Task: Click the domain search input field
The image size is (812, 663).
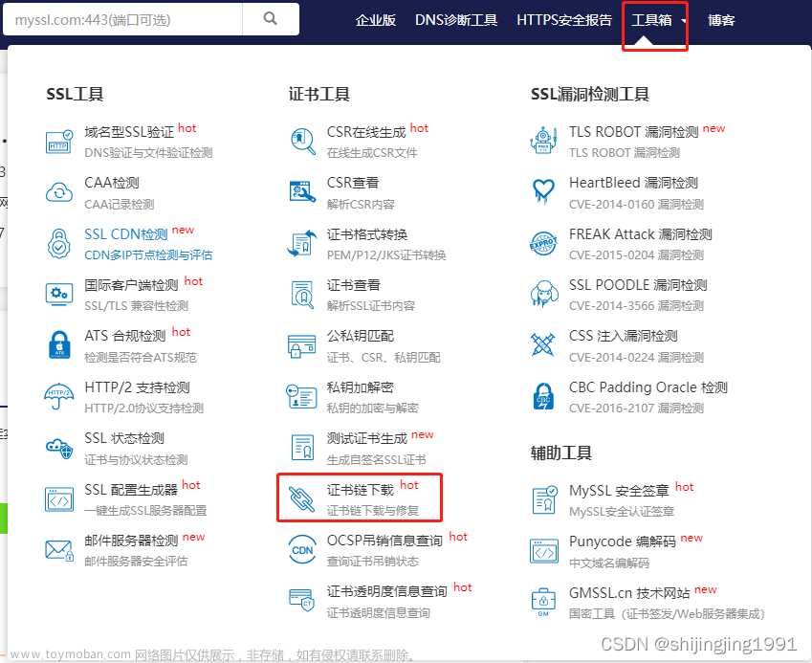Action: (x=122, y=19)
